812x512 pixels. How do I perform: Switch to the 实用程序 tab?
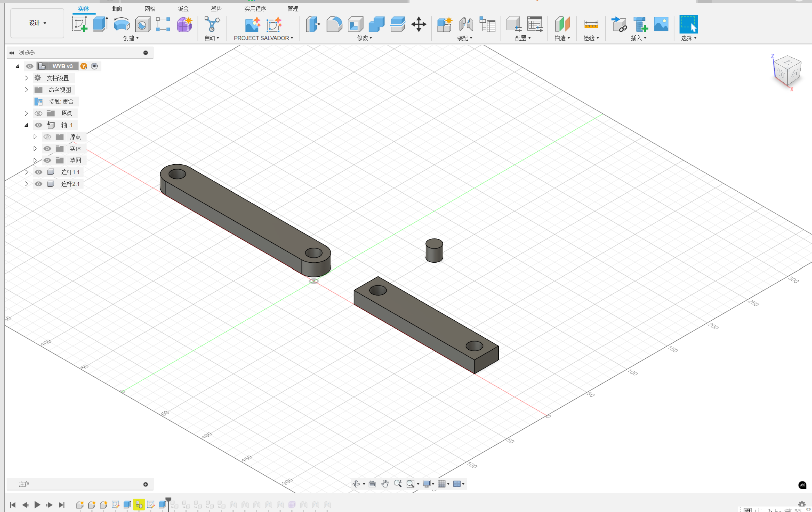[255, 9]
